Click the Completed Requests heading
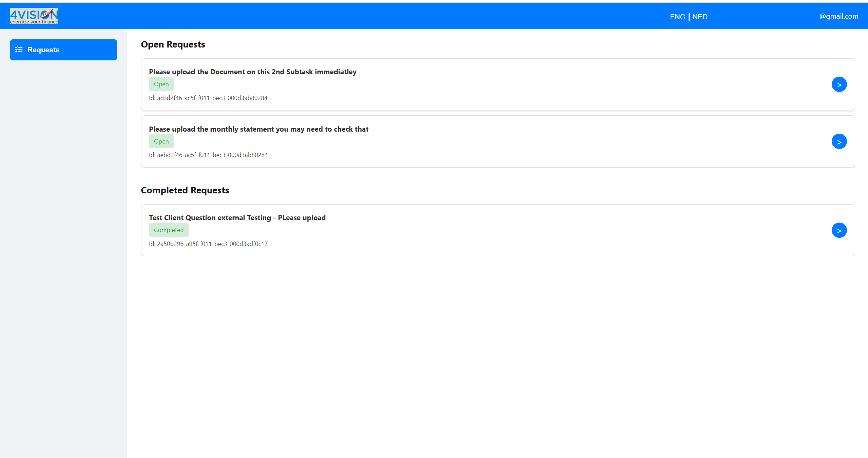 (x=185, y=190)
